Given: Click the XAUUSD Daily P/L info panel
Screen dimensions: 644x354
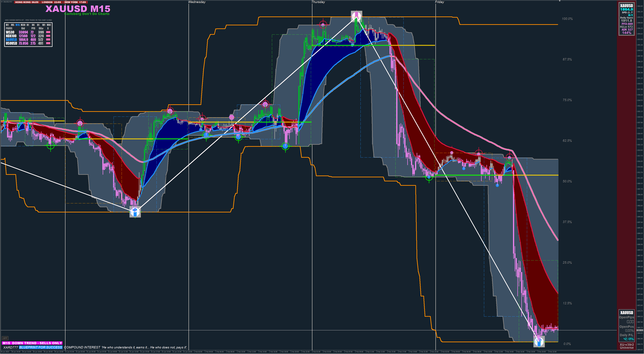Looking at the screenshot, I should click(x=627, y=325).
